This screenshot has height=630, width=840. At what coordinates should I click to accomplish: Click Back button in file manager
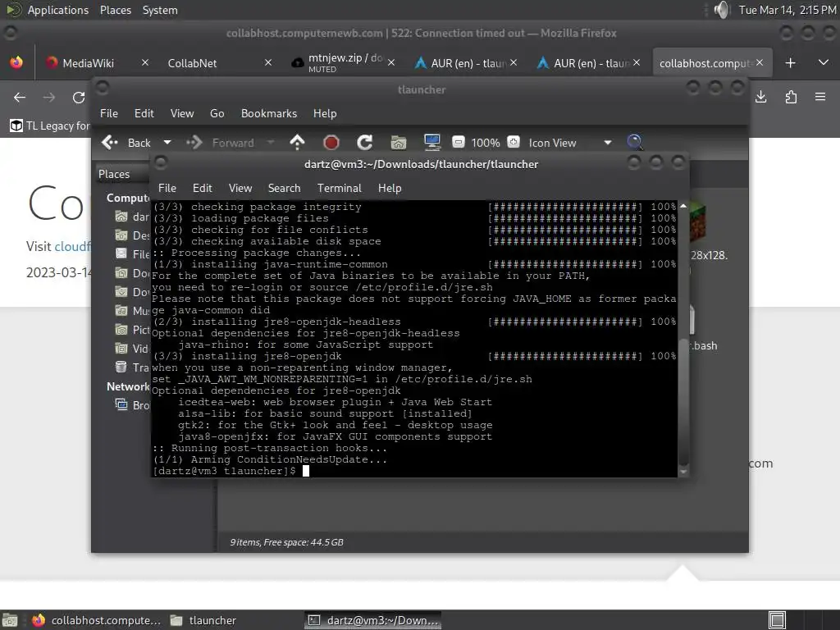(127, 143)
